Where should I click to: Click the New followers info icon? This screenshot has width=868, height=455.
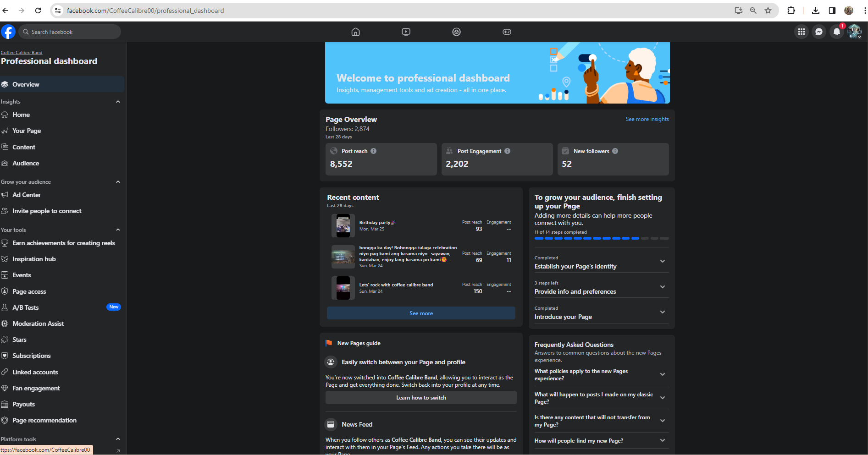click(615, 151)
